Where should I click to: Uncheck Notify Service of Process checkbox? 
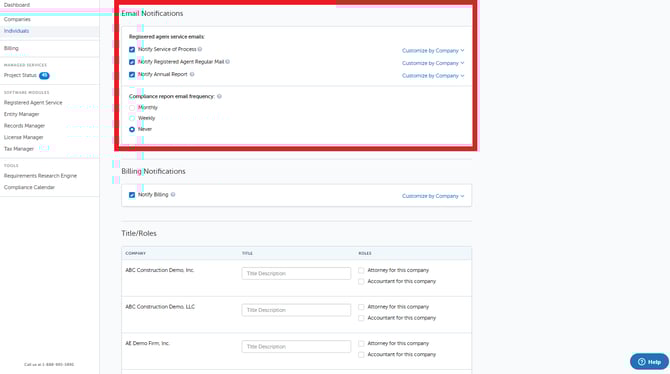point(132,50)
